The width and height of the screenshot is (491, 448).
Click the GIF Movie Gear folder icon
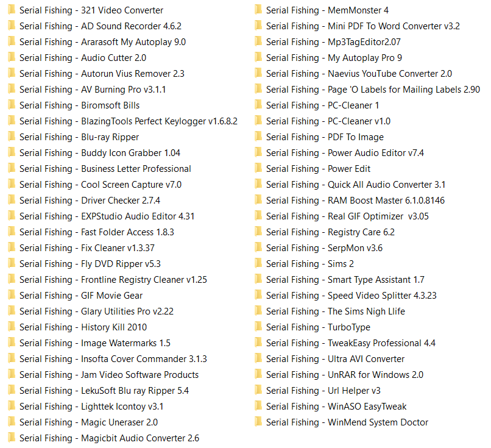point(12,295)
